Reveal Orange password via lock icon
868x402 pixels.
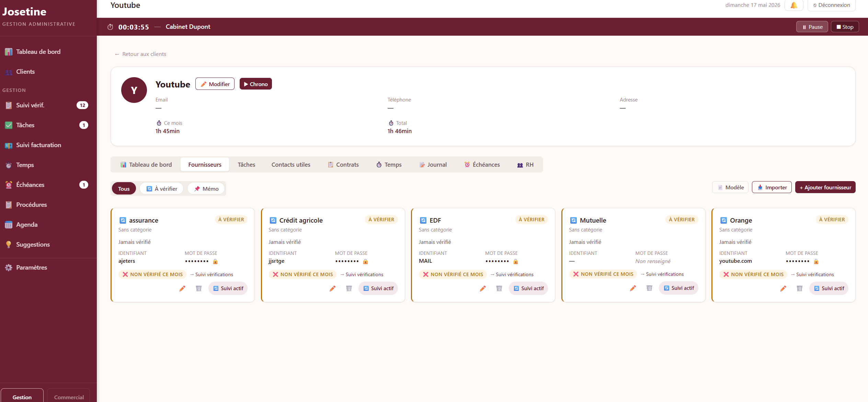point(816,261)
